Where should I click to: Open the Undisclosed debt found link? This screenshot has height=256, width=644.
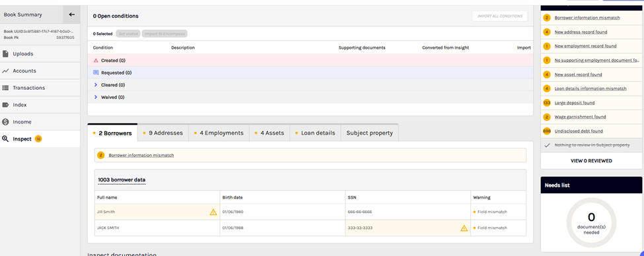click(579, 131)
